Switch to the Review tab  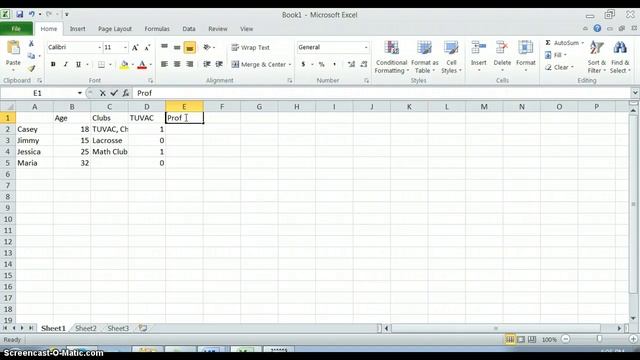coord(218,29)
